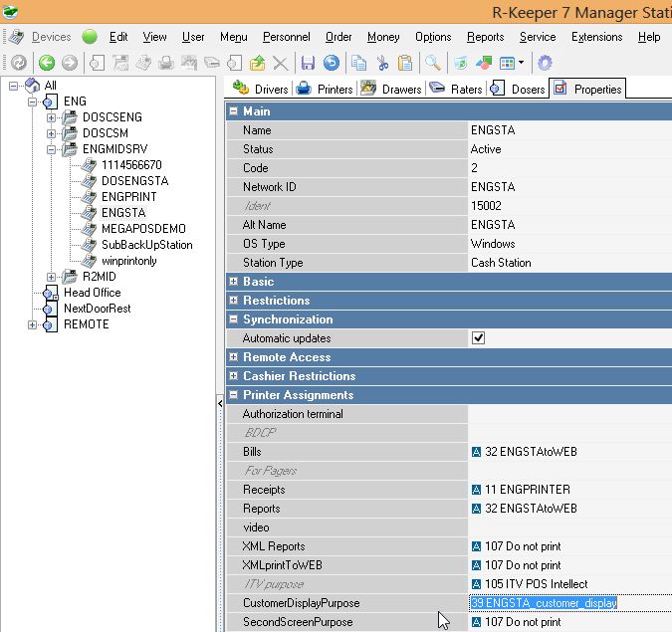The width and height of the screenshot is (672, 632).
Task: Open the Service menu
Action: click(x=538, y=37)
